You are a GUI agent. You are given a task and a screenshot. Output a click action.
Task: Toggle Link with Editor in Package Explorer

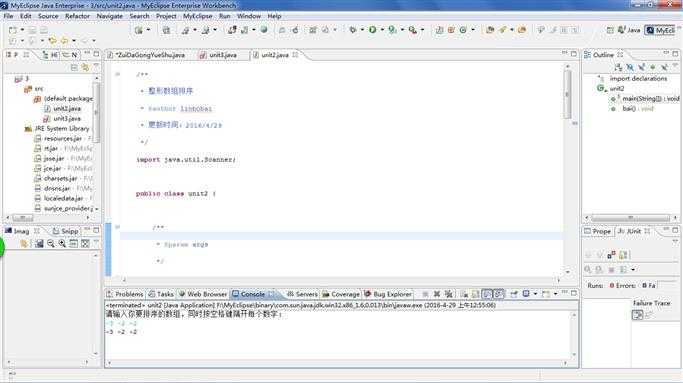click(85, 67)
